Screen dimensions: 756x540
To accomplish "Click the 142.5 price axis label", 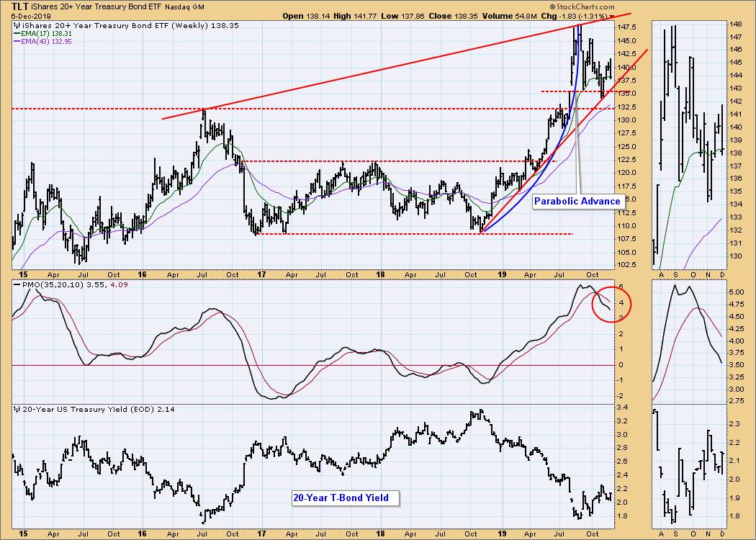I will pyautogui.click(x=627, y=54).
